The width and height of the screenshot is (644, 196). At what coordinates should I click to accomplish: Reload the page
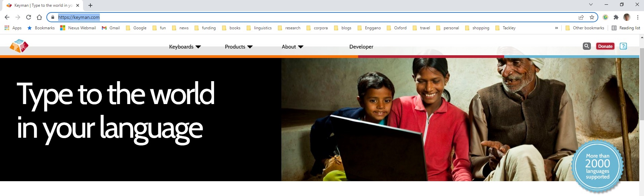tap(29, 17)
